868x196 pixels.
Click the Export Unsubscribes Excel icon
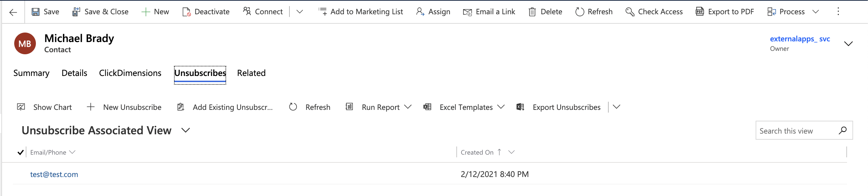(520, 107)
